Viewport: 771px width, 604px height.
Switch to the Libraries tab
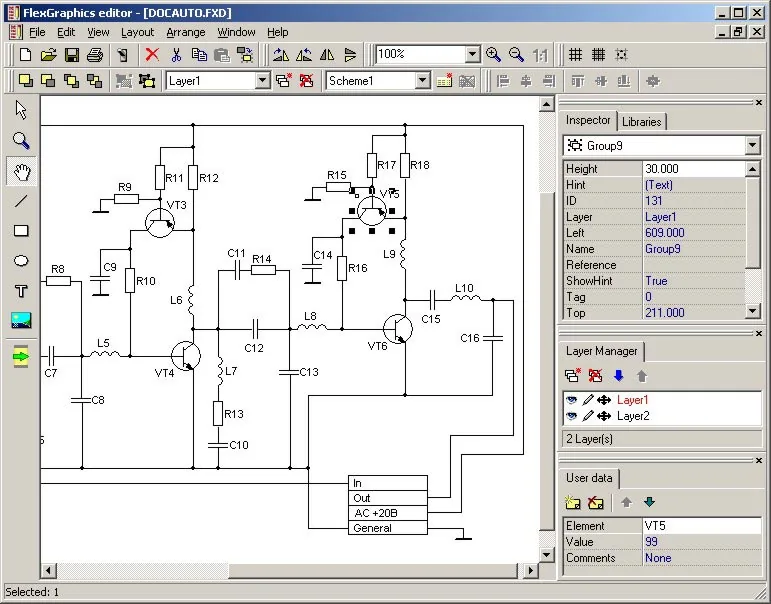click(x=641, y=121)
